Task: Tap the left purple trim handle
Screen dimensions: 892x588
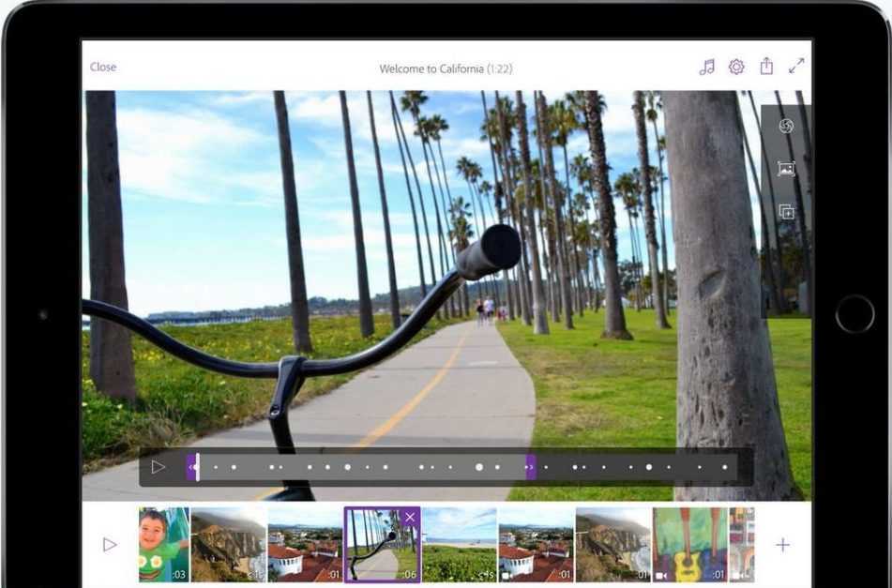Action: pyautogui.click(x=192, y=466)
